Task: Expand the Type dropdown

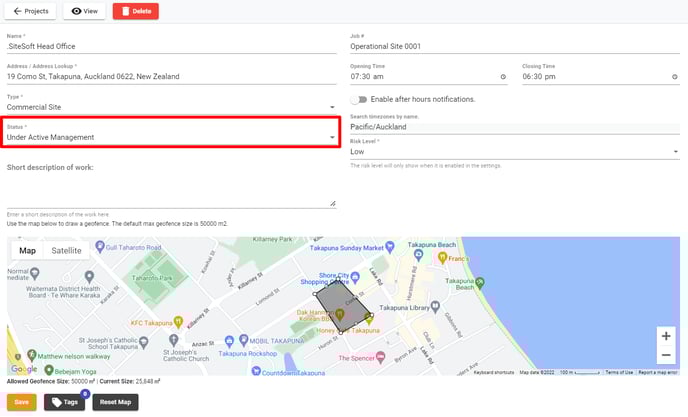Action: pos(332,106)
